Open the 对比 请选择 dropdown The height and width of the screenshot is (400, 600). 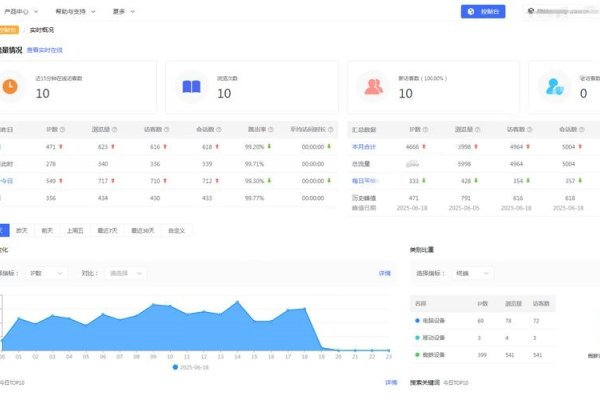click(126, 273)
